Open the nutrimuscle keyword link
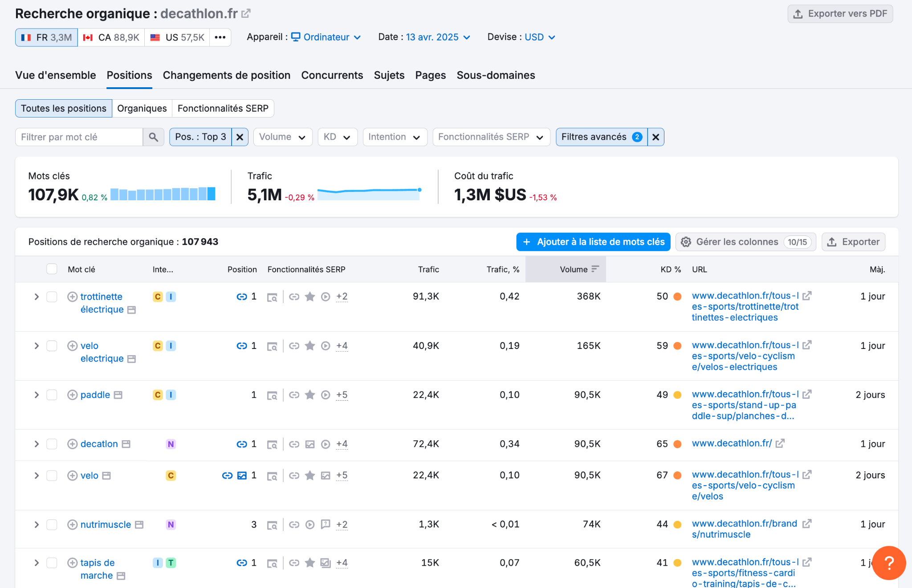This screenshot has height=588, width=912. [x=106, y=525]
